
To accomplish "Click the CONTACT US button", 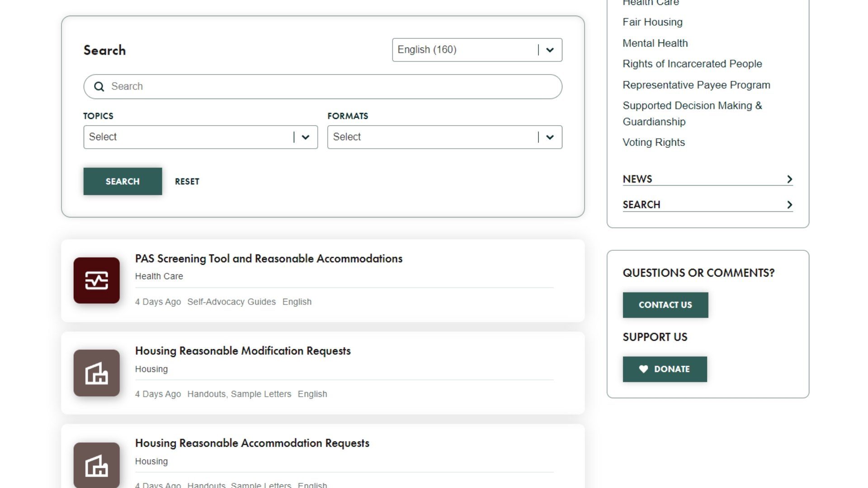I will click(665, 305).
